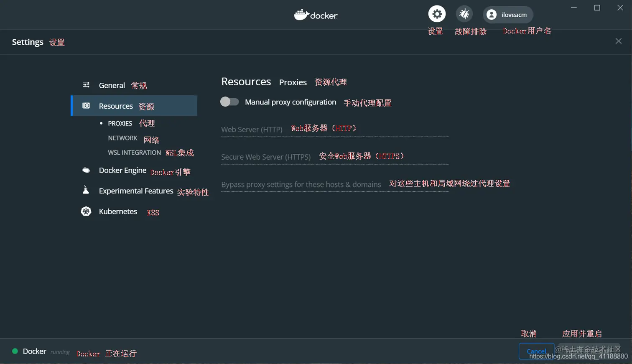The width and height of the screenshot is (632, 364).
Task: Select Experimental Features settings entry
Action: [x=136, y=191]
